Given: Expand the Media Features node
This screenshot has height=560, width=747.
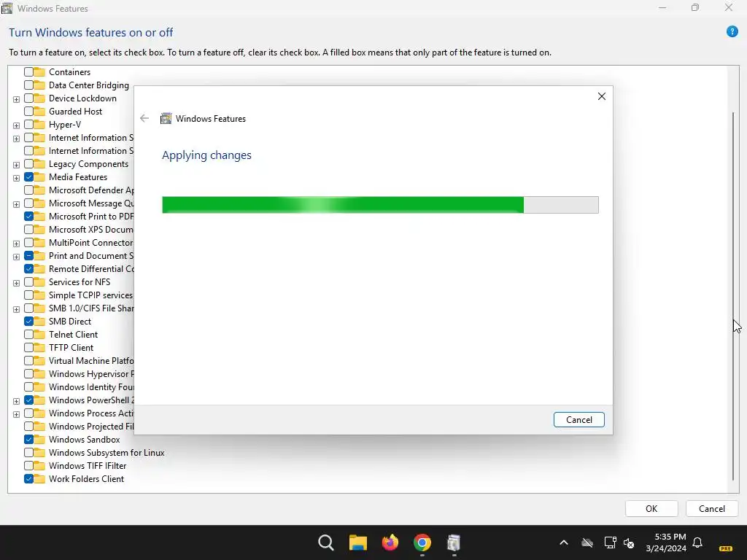Looking at the screenshot, I should [16, 178].
